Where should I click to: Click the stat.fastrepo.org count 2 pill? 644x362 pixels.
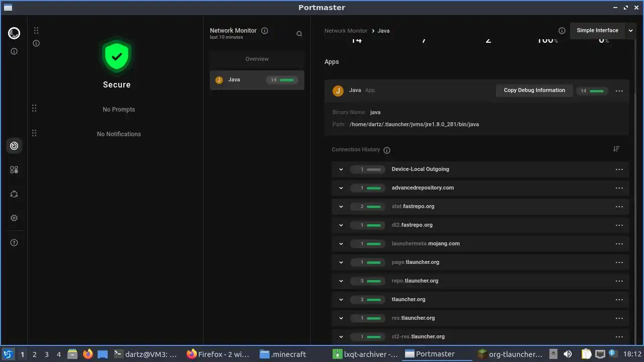coord(368,207)
